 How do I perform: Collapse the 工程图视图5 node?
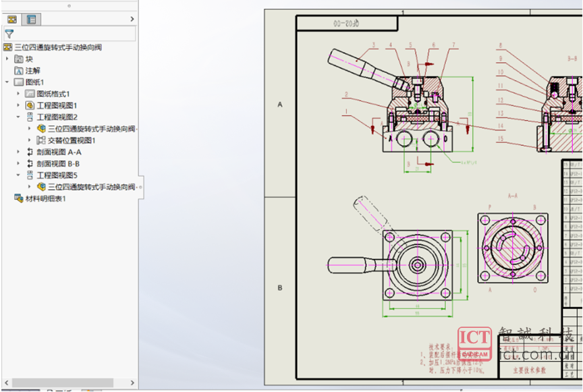click(18, 175)
